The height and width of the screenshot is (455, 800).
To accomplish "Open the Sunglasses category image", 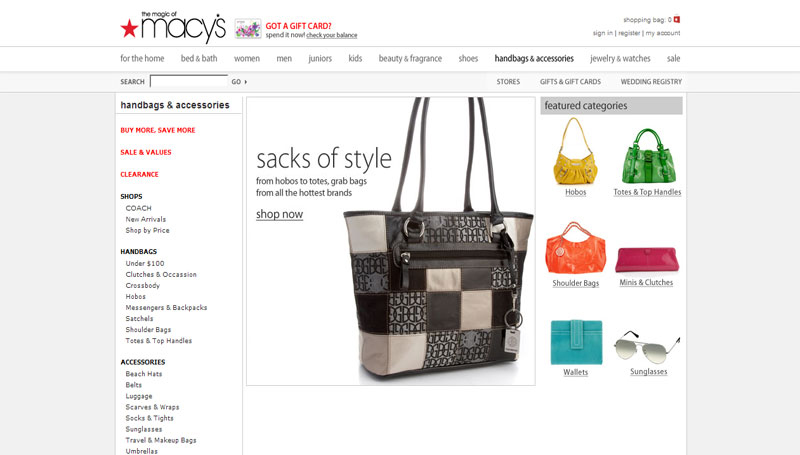I will pos(647,346).
